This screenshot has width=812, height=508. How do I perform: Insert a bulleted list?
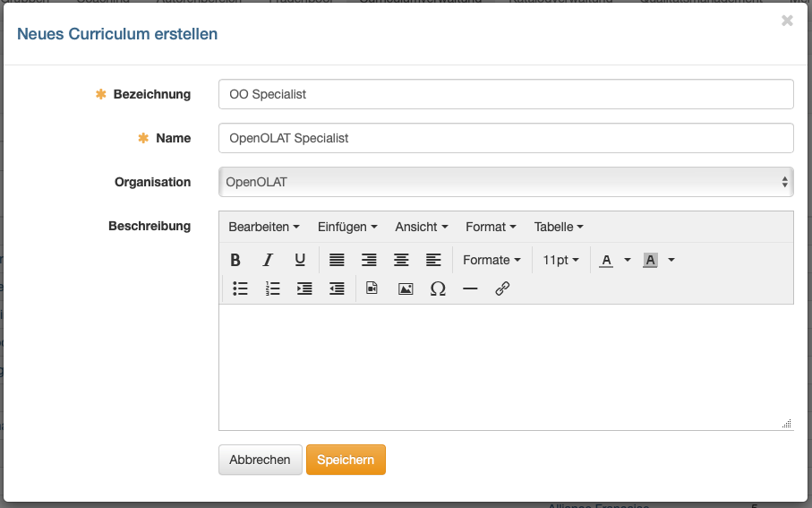[240, 288]
